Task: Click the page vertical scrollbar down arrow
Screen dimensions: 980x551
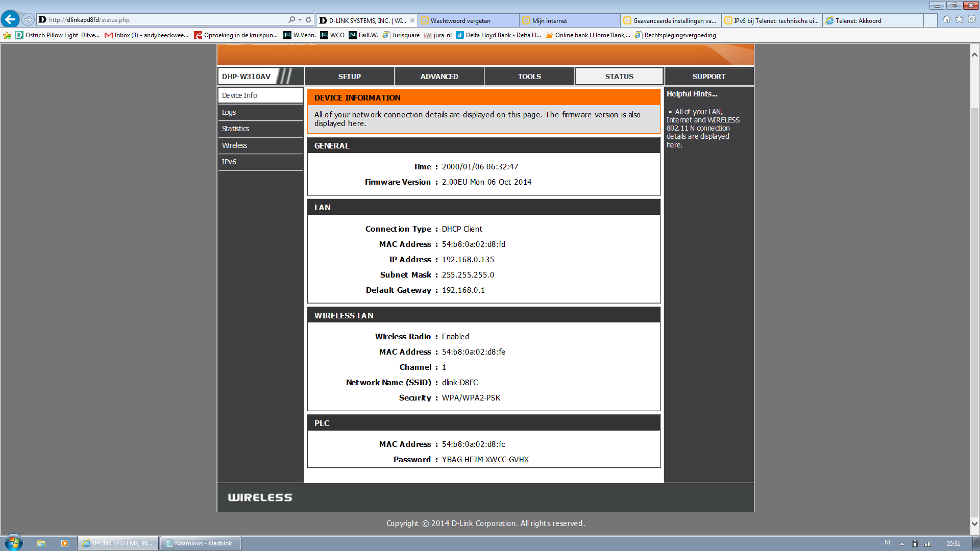Action: tap(974, 523)
